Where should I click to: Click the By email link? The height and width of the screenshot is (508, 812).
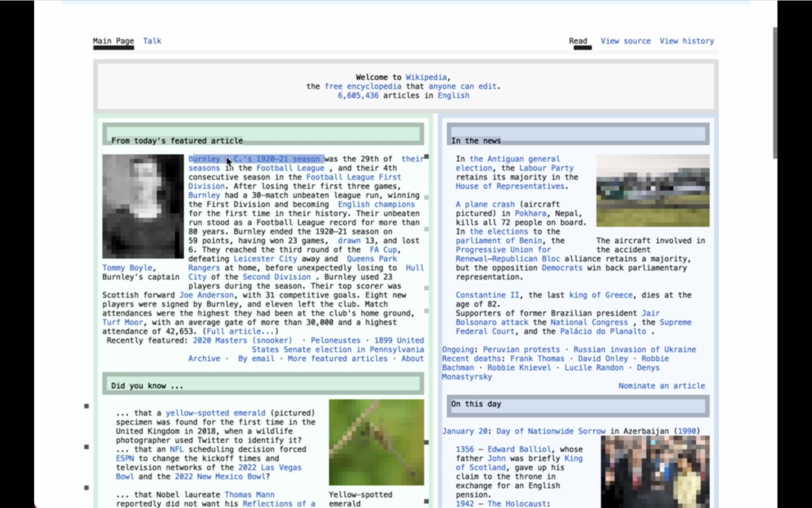click(256, 358)
